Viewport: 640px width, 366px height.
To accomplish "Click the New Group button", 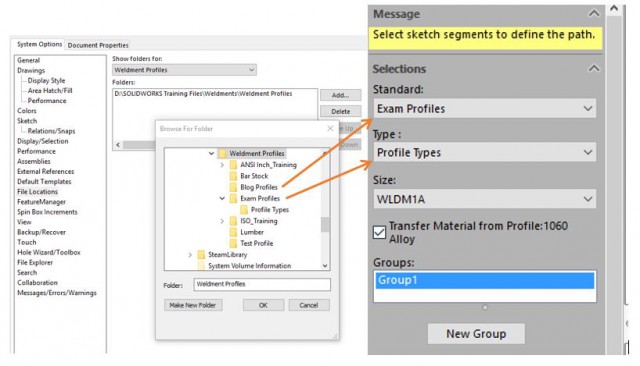I will click(476, 334).
